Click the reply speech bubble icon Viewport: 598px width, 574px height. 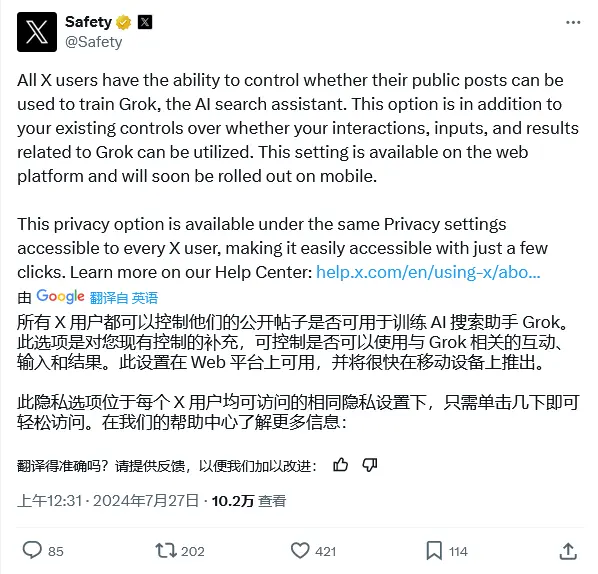tap(32, 550)
